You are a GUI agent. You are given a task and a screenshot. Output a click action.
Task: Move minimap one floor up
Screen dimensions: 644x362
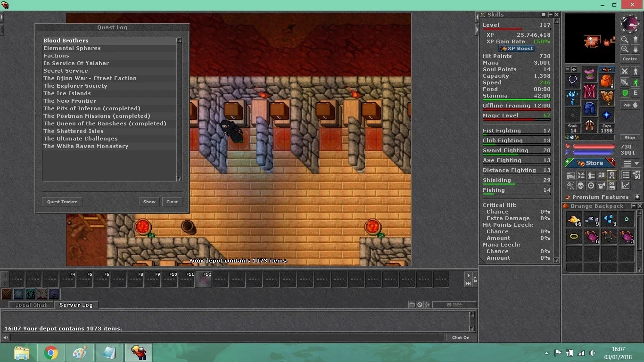[635, 39]
